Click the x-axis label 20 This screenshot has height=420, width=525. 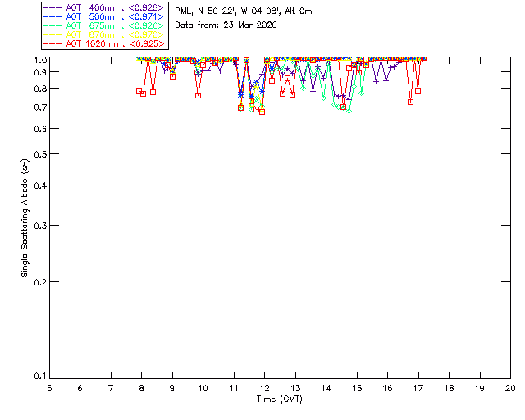point(510,388)
